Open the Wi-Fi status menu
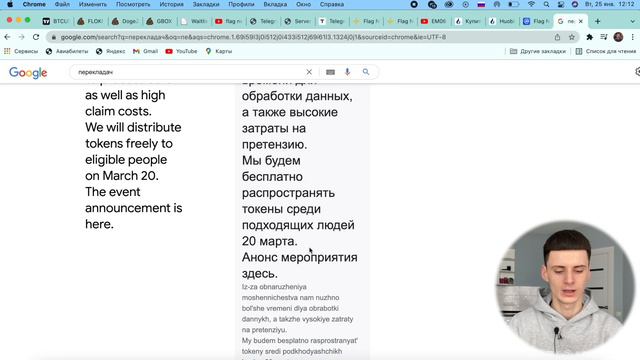The height and width of the screenshot is (360, 640). 531,4
